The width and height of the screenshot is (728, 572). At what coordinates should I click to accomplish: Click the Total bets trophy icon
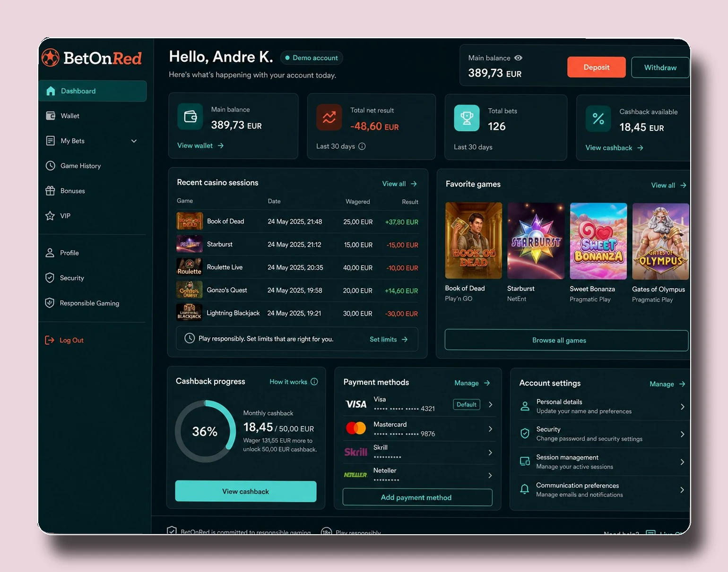point(467,118)
